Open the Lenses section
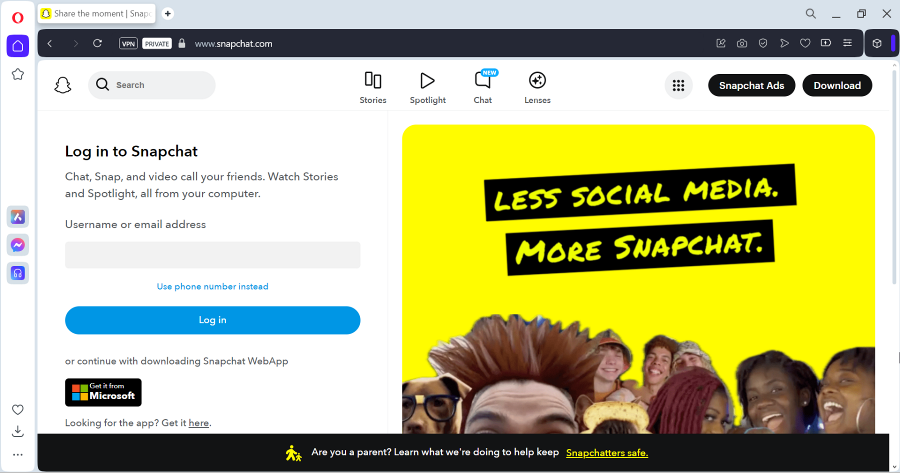The height and width of the screenshot is (473, 900). coord(537,88)
